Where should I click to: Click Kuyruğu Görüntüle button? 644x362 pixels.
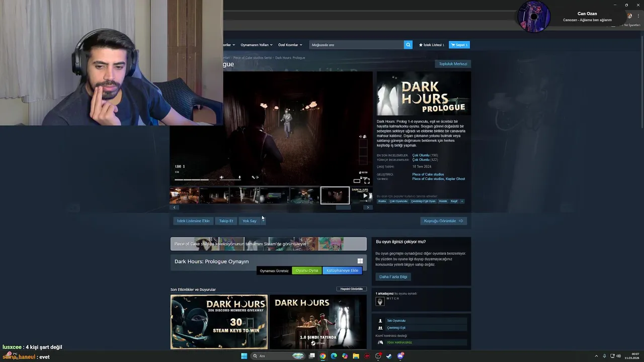click(444, 221)
